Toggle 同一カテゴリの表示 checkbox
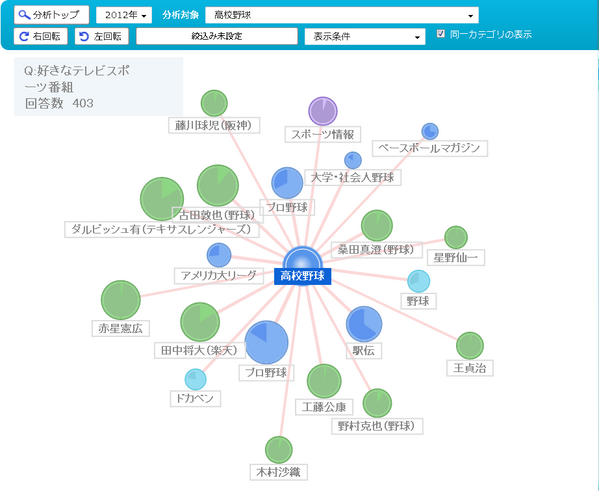Image resolution: width=599 pixels, height=495 pixels. pyautogui.click(x=441, y=34)
